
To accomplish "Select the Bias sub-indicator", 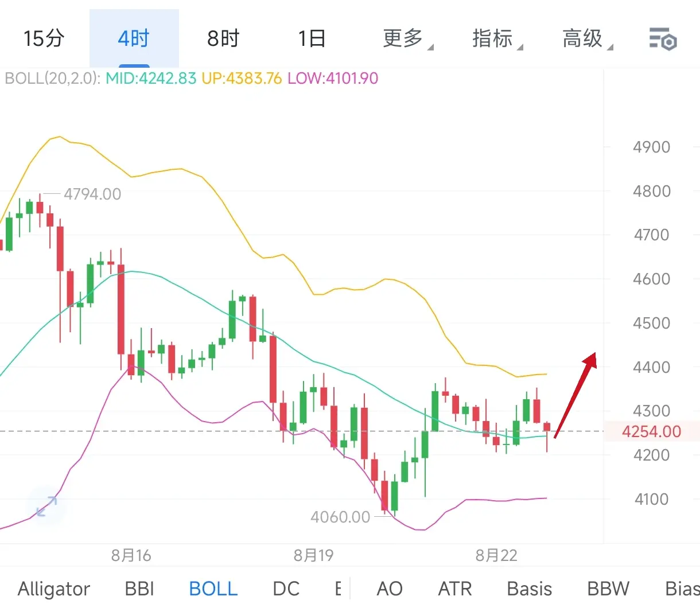I will [682, 588].
